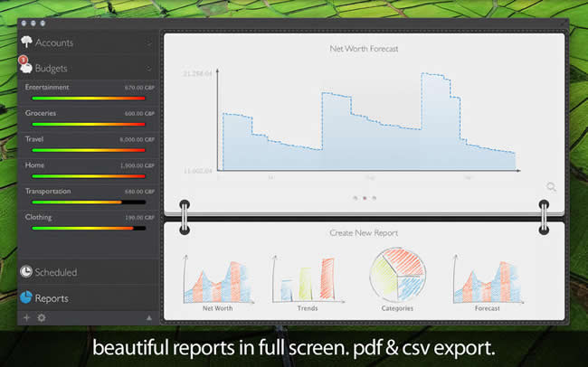Click the Scheduled clock icon

coord(27,272)
